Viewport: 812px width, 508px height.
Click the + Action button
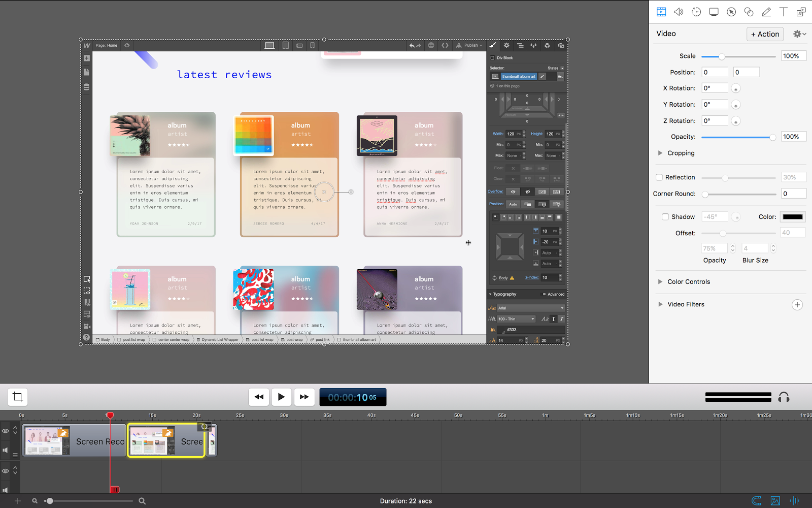coord(765,34)
